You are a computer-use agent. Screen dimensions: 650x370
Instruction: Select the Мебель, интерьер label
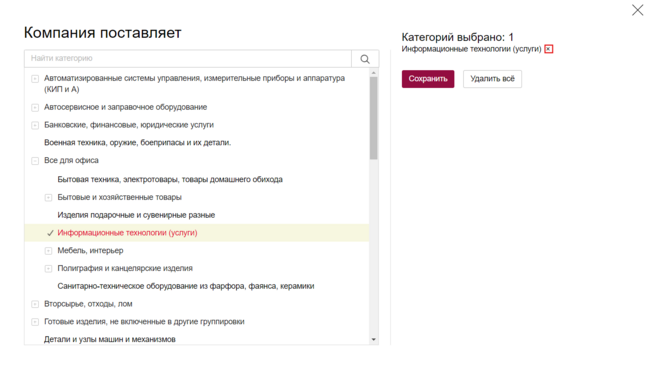click(90, 251)
